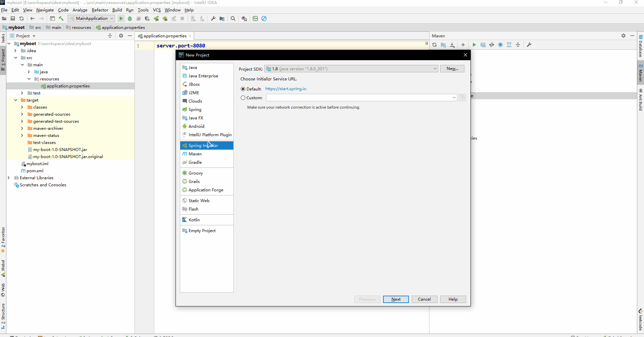This screenshot has height=337, width=644.
Task: Click the Project panel gear icon
Action: point(121,36)
